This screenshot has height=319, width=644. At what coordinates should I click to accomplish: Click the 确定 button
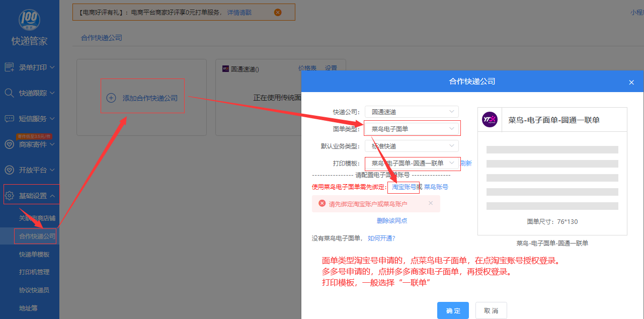tap(453, 310)
